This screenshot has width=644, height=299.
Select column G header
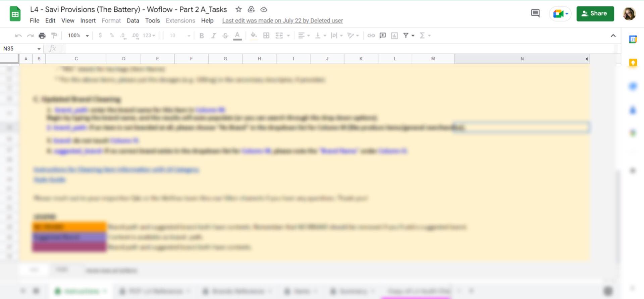click(x=225, y=59)
